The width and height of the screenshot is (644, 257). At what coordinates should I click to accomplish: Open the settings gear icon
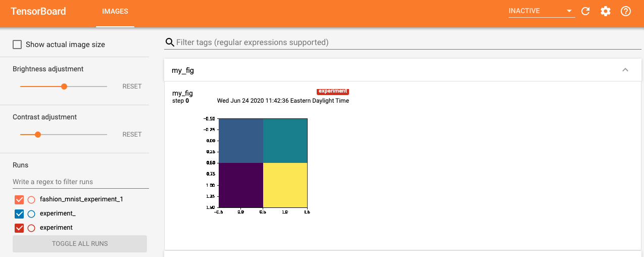click(x=606, y=11)
